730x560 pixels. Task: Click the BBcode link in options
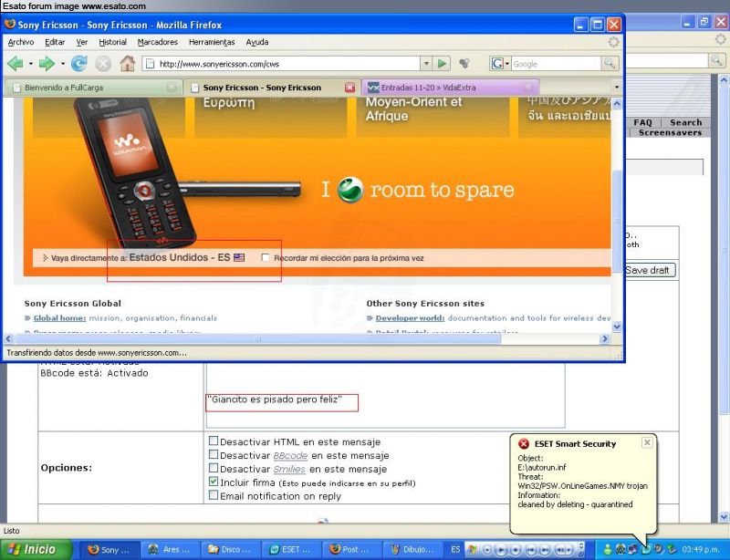[290, 455]
